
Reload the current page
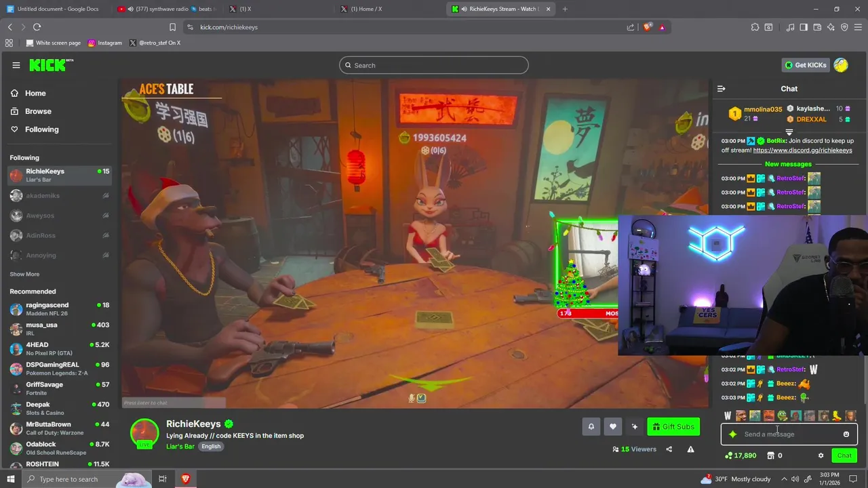tap(37, 27)
